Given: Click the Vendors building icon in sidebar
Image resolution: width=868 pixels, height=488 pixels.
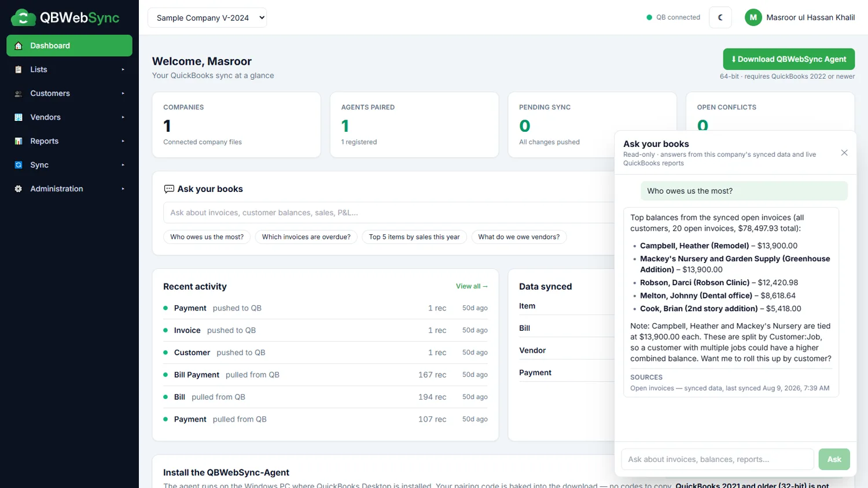Looking at the screenshot, I should [19, 117].
